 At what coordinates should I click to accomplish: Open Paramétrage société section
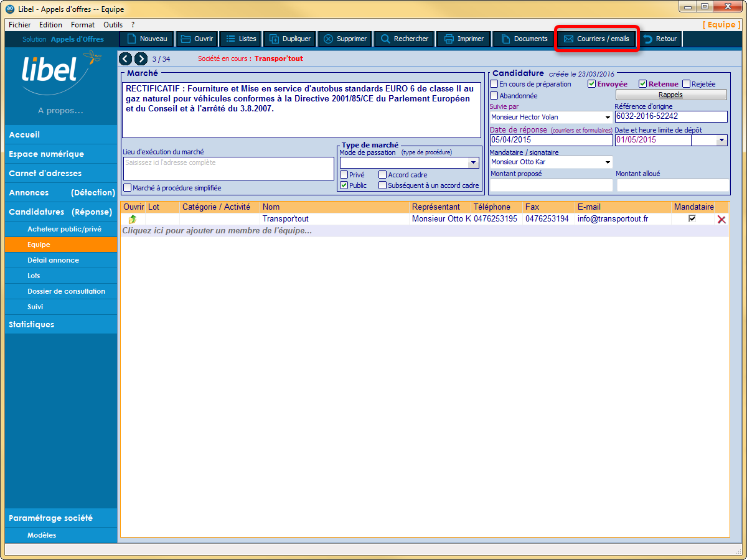[60, 518]
